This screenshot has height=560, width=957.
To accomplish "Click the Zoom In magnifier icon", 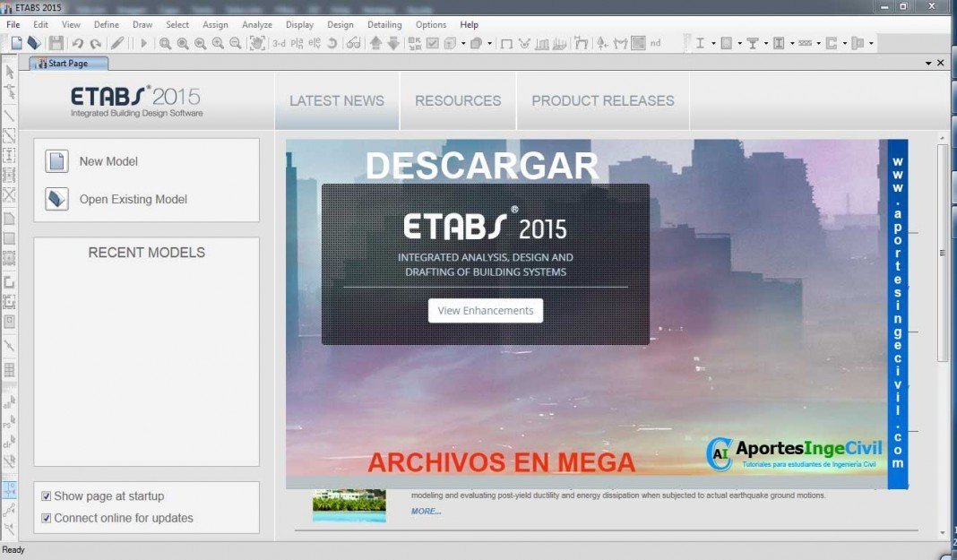I will tap(218, 43).
